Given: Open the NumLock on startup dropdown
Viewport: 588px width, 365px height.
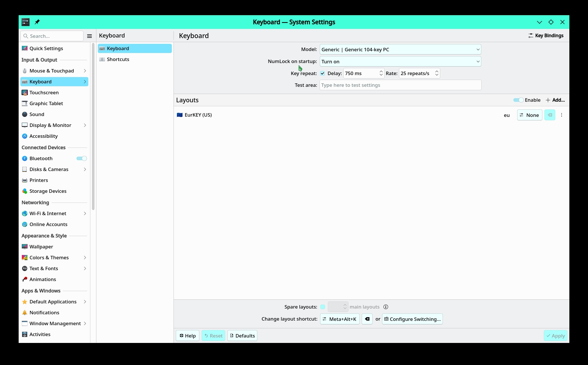Looking at the screenshot, I should point(400,62).
